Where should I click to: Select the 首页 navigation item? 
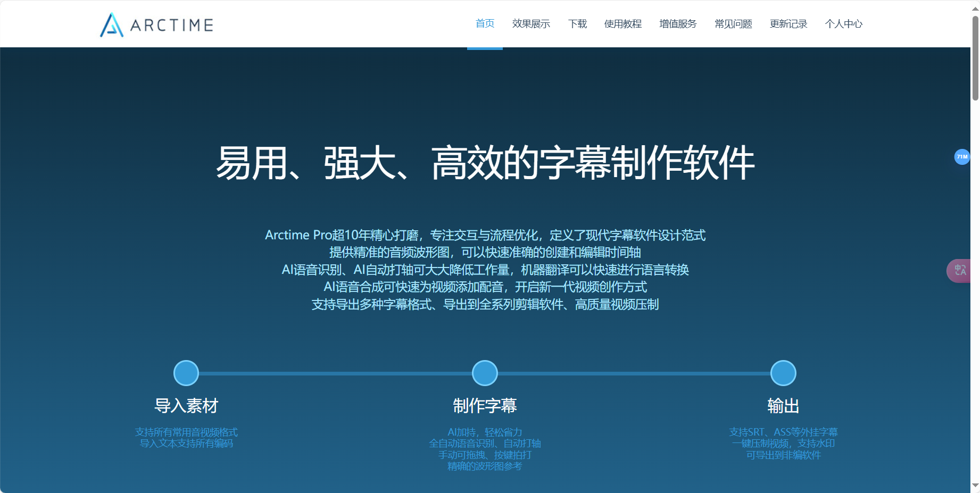(x=485, y=23)
